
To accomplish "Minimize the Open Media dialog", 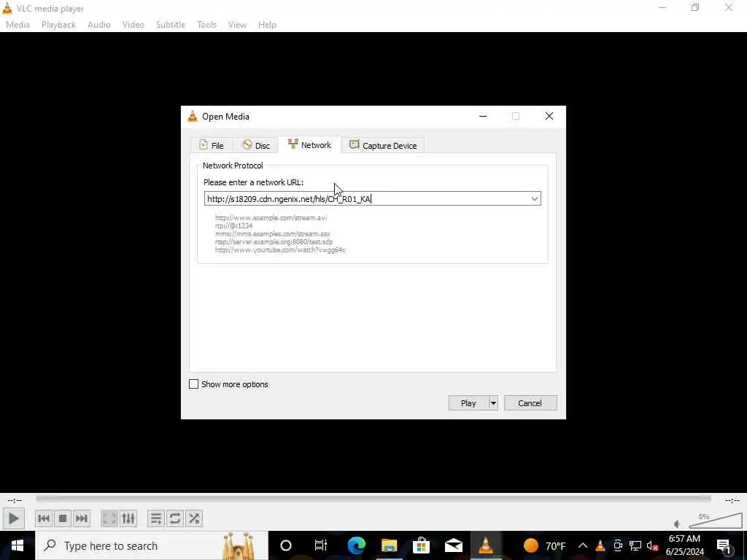I will (x=483, y=116).
